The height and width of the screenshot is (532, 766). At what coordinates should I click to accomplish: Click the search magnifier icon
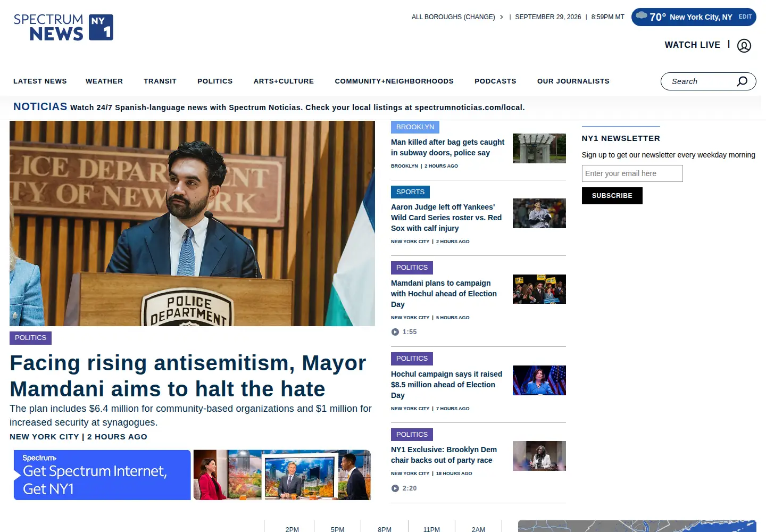742,81
